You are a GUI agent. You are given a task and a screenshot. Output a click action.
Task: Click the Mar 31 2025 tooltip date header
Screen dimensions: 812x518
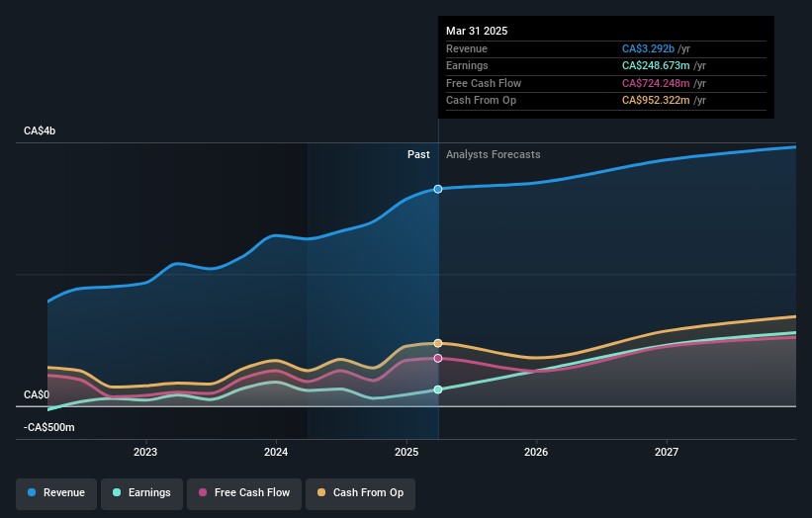[477, 31]
